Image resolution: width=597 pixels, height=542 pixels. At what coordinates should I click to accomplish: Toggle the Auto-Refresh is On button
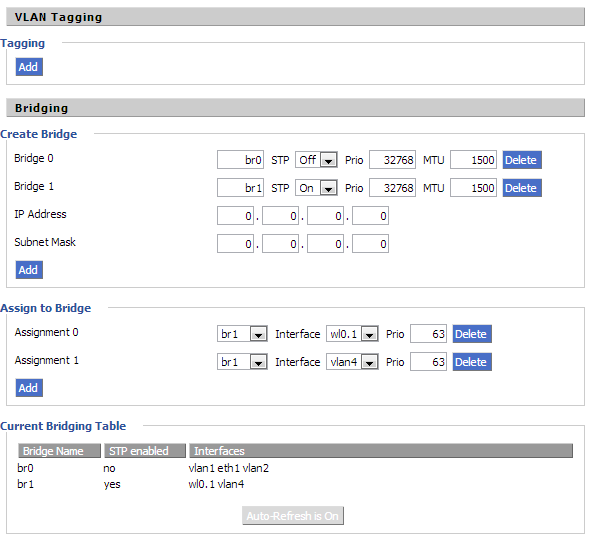[x=293, y=516]
